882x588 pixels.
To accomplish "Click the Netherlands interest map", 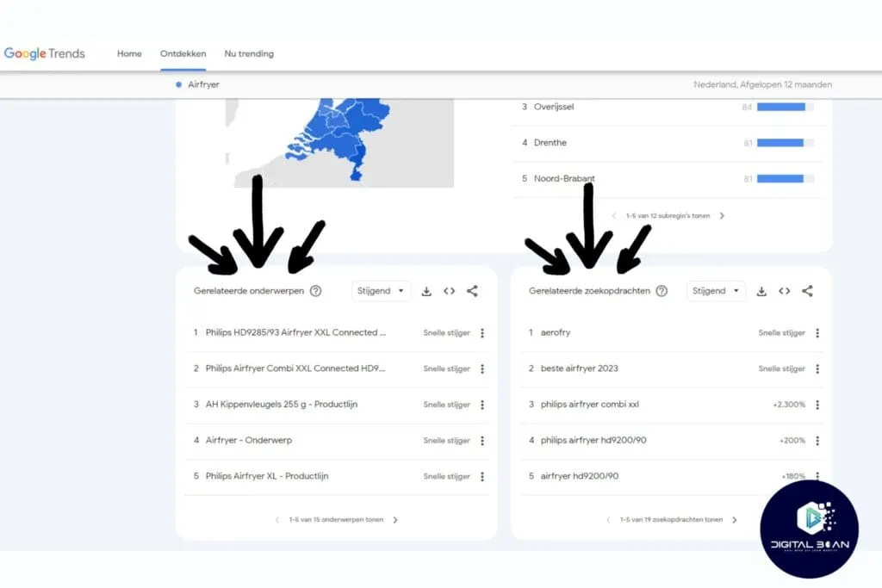I will tap(339, 143).
